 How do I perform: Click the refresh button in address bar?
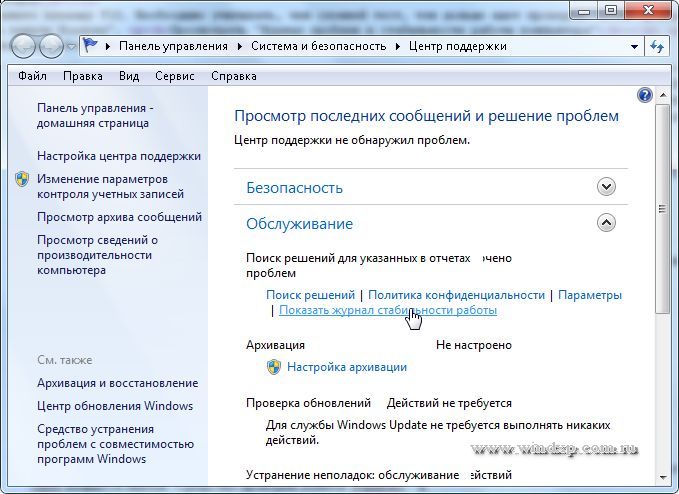click(x=657, y=46)
